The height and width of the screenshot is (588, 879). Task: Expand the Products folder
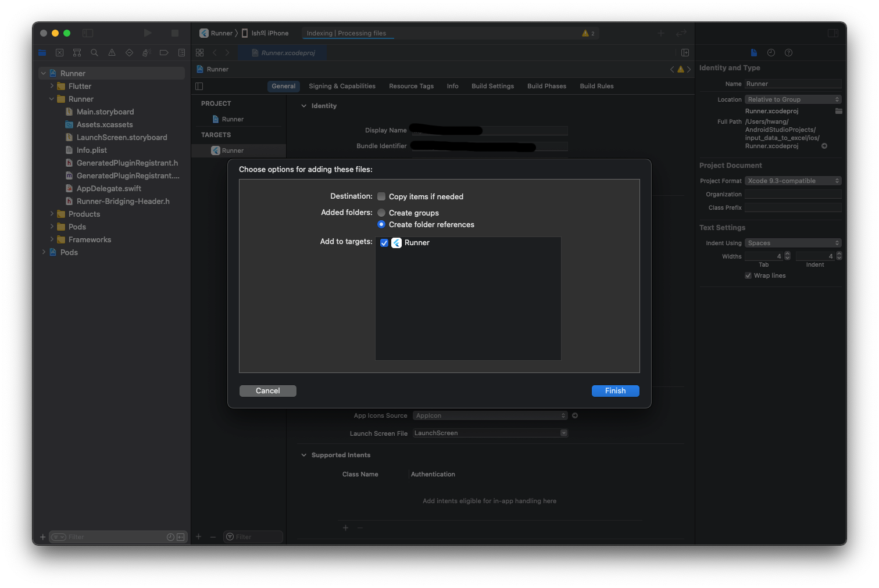(x=51, y=214)
